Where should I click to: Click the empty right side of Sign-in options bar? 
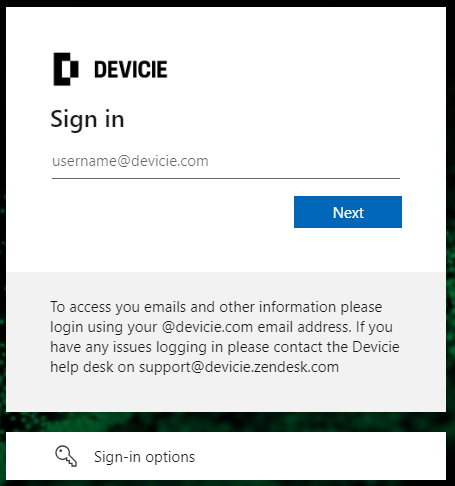point(320,456)
